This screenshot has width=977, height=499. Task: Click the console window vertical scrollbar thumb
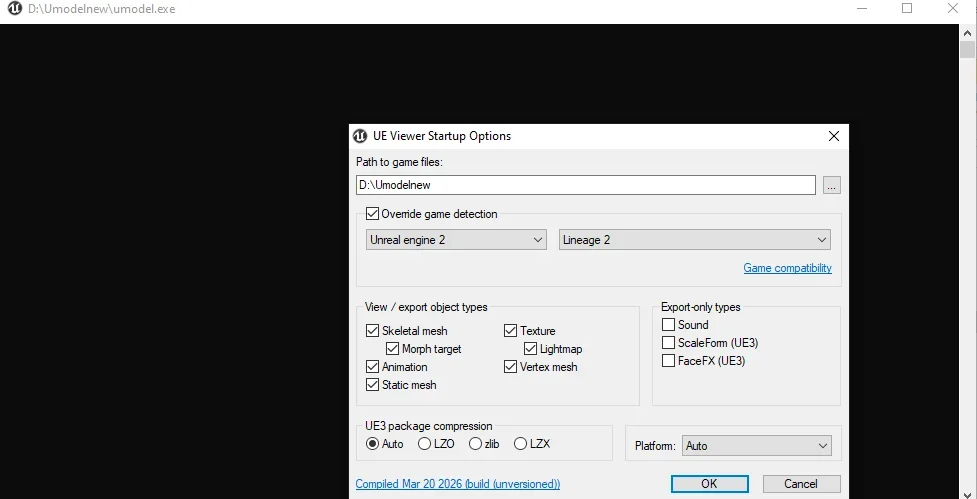968,50
